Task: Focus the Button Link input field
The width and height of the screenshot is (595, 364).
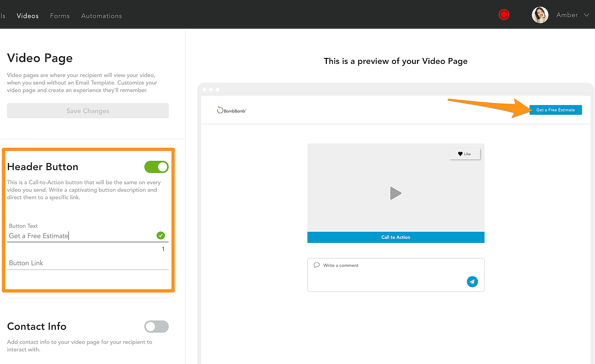Action: click(88, 263)
